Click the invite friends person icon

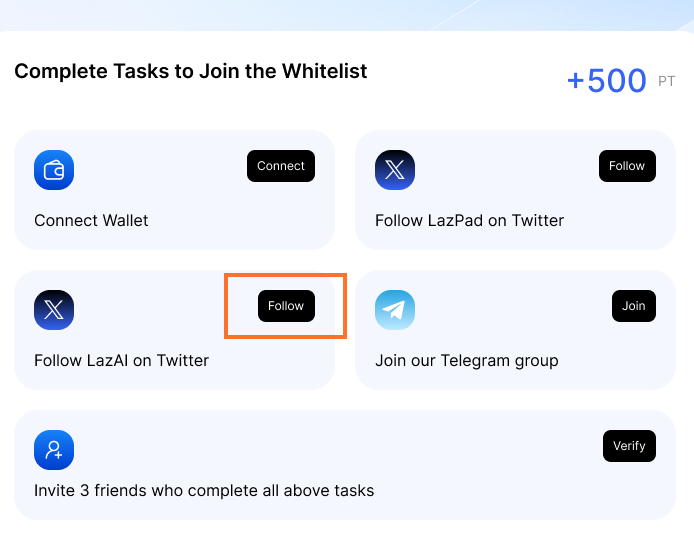pos(54,450)
